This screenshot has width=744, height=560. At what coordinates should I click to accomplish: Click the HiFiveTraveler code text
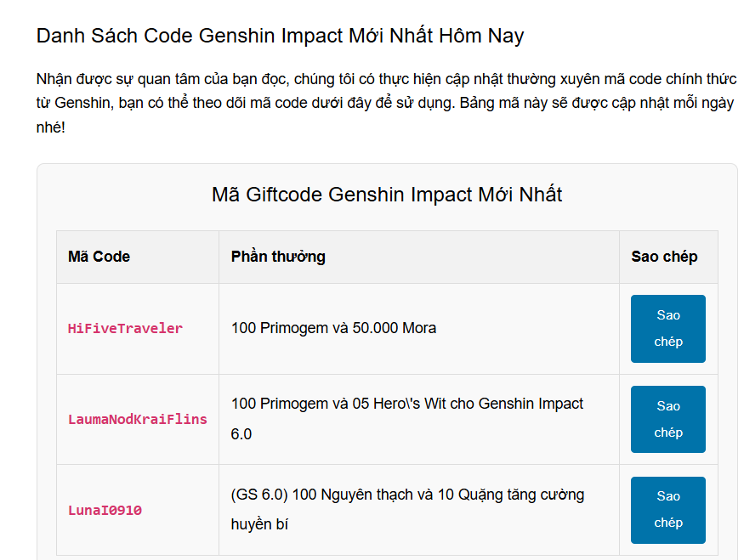coord(125,329)
